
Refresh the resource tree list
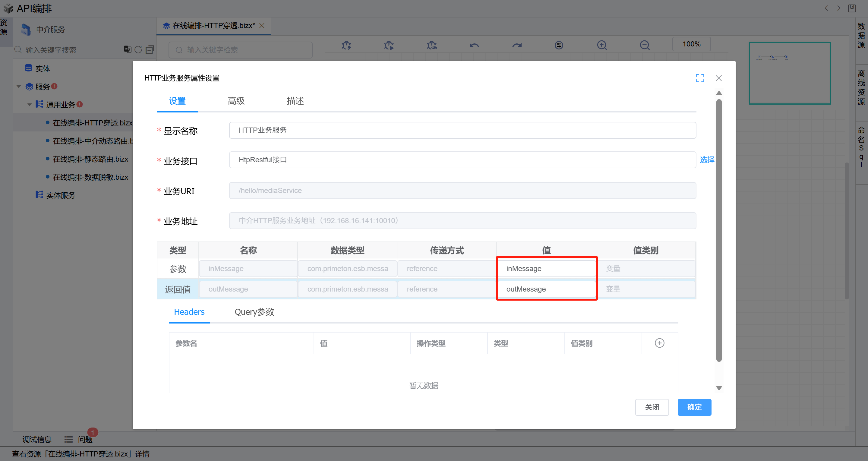(138, 50)
